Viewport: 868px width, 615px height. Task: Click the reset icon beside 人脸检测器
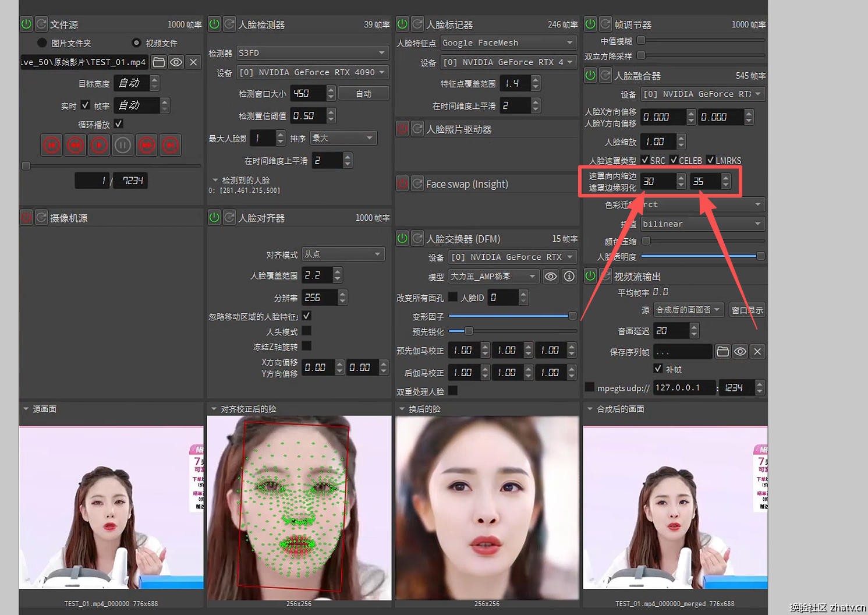[229, 24]
